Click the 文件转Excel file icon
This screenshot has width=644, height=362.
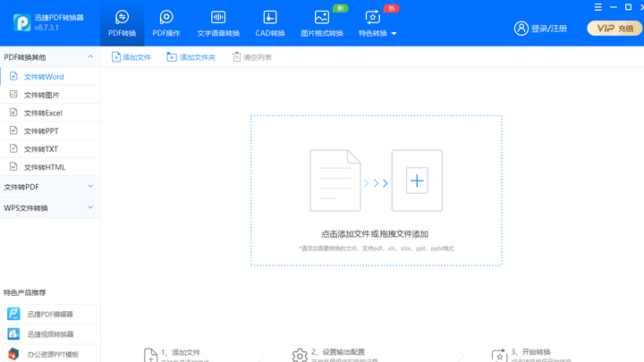click(x=13, y=112)
